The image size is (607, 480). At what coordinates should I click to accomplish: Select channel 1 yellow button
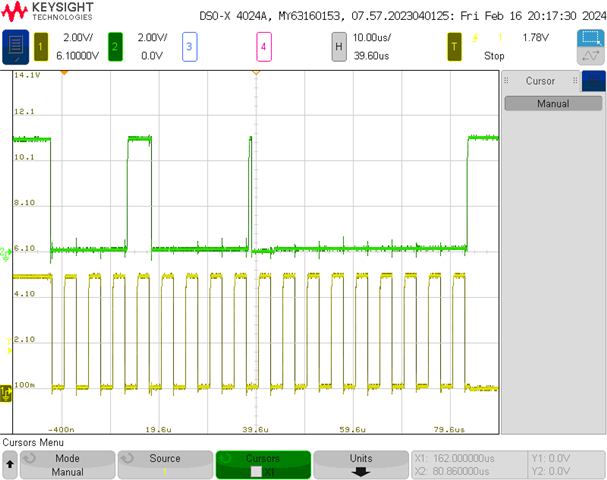tap(41, 47)
